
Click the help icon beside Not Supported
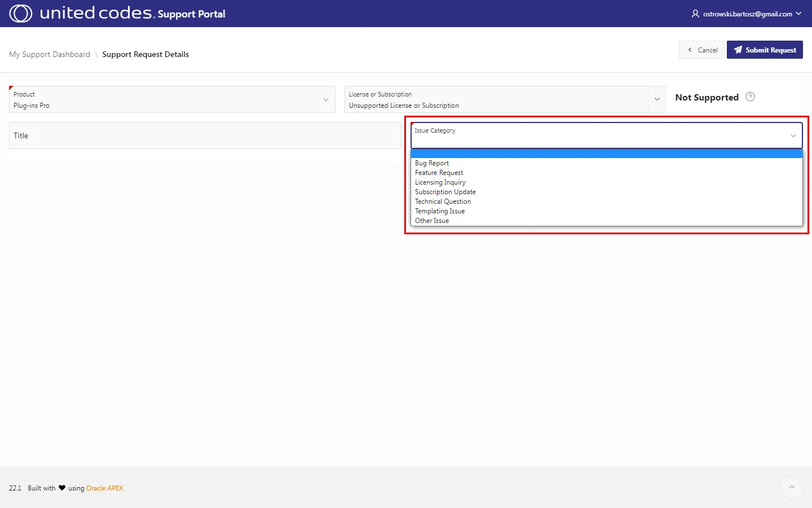coord(750,97)
